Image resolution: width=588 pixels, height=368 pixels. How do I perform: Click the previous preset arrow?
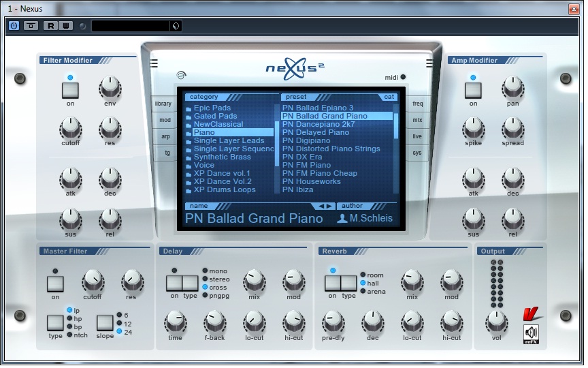click(x=321, y=206)
